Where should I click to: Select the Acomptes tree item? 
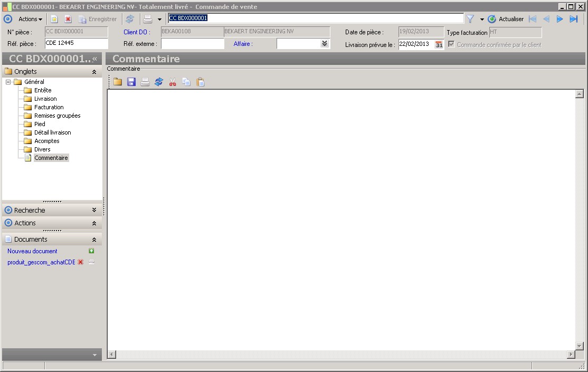47,141
